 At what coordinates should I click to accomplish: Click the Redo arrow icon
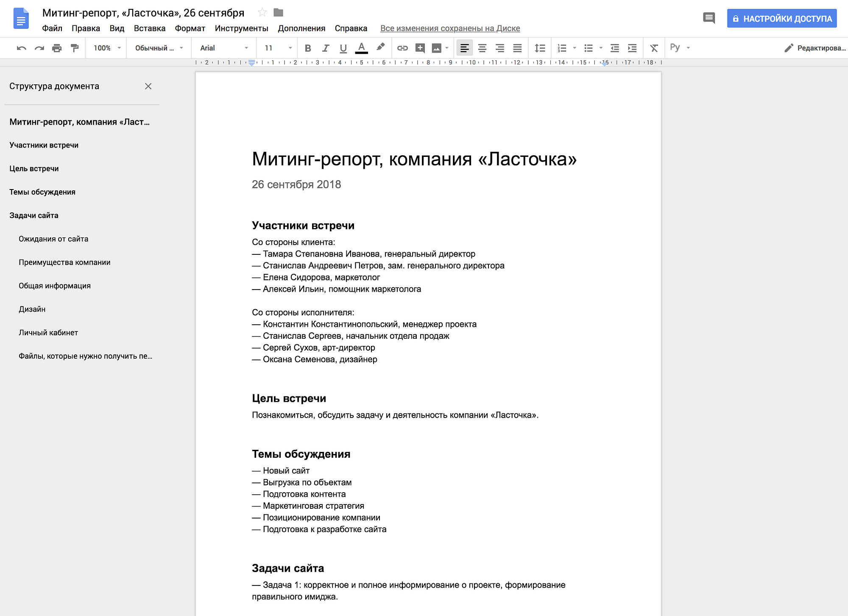(x=39, y=48)
